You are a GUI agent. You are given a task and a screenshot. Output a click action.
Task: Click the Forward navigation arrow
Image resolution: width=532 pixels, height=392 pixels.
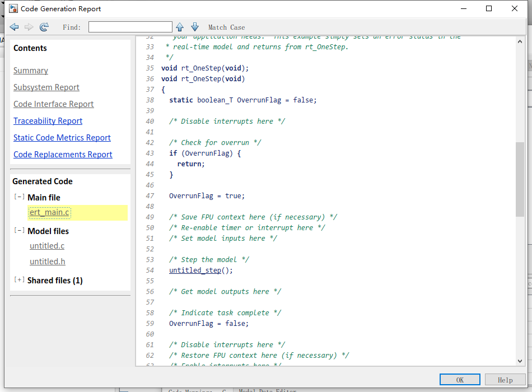coord(29,27)
